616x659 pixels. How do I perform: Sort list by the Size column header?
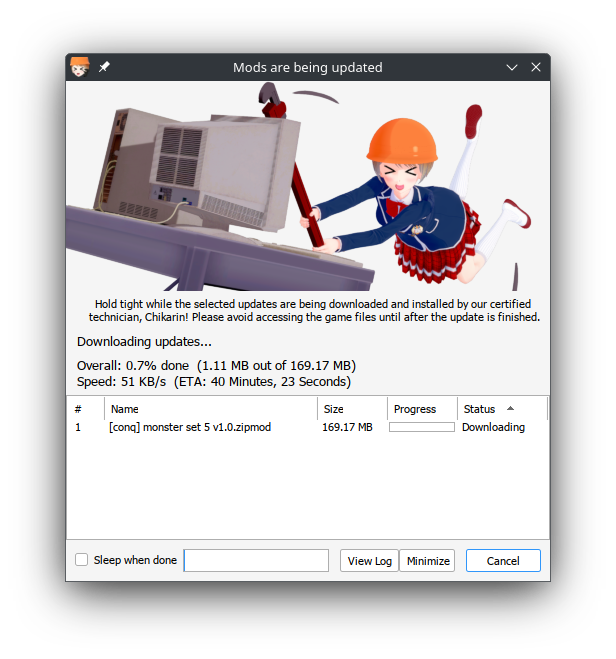(352, 409)
